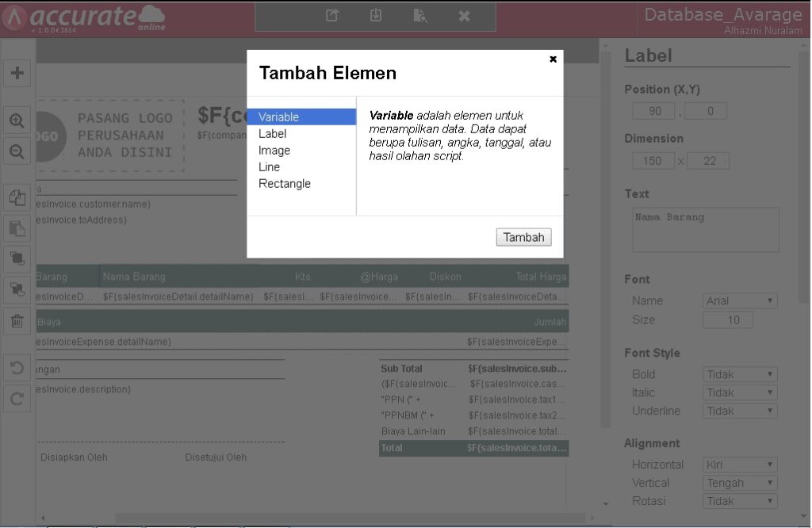This screenshot has width=812, height=528.
Task: Click the bring to front icon
Action: [17, 258]
